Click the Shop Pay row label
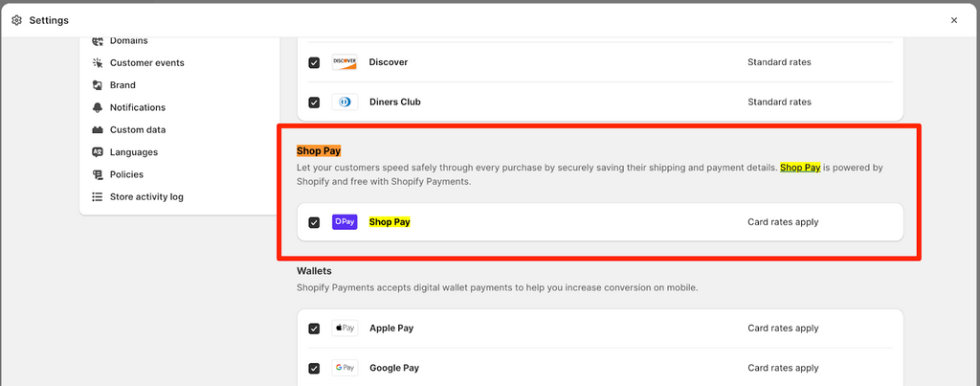This screenshot has height=386, width=980. (390, 222)
